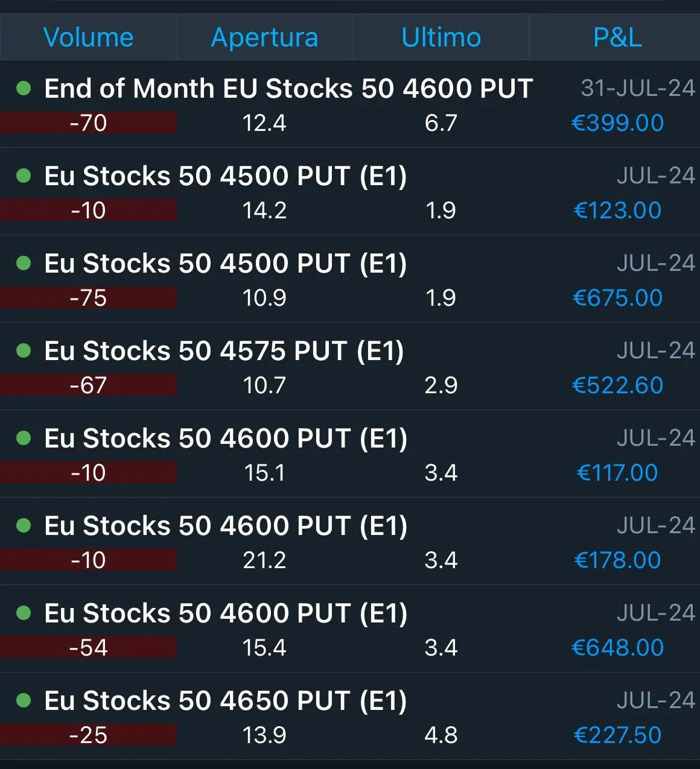Tap the €227.50 profit value
The width and height of the screenshot is (700, 769).
click(617, 735)
